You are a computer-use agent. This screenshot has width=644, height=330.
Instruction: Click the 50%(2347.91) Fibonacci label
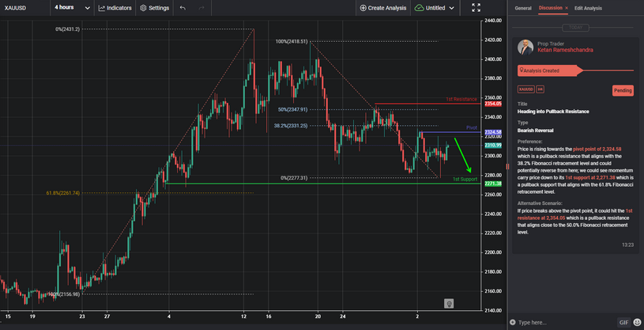(292, 110)
